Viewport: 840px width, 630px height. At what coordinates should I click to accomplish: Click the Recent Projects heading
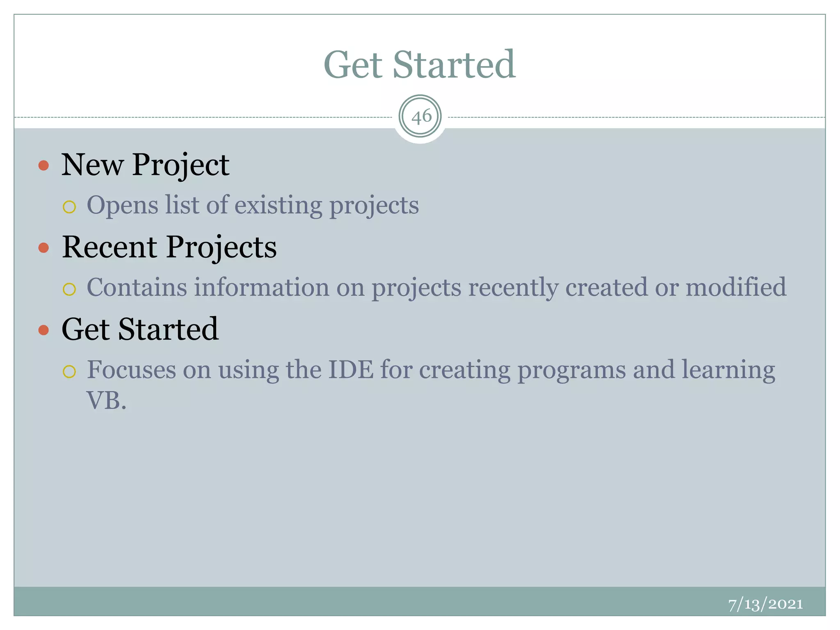click(169, 248)
